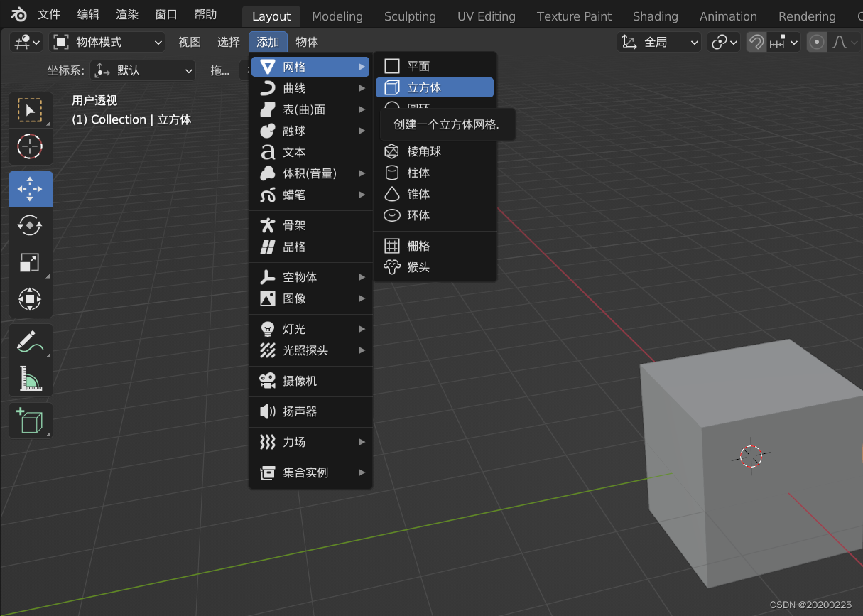Add a 扬声器 speaker object
Image resolution: width=863 pixels, height=616 pixels.
(x=310, y=411)
